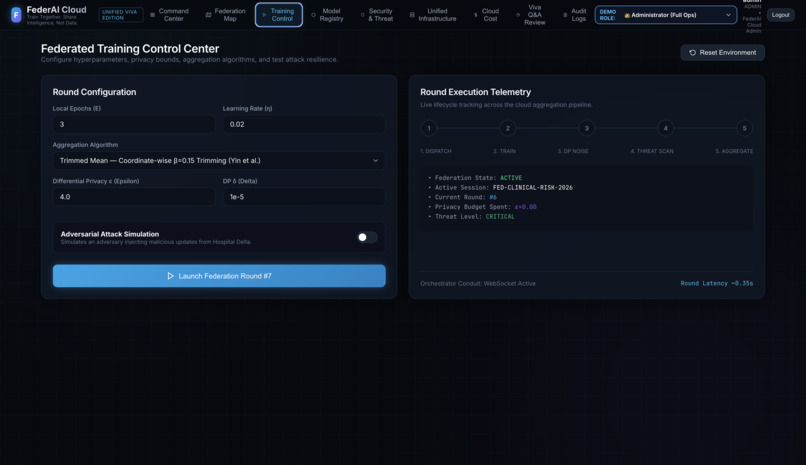Image resolution: width=806 pixels, height=465 pixels.
Task: Open the Unified Infrastructure tab
Action: coord(433,15)
